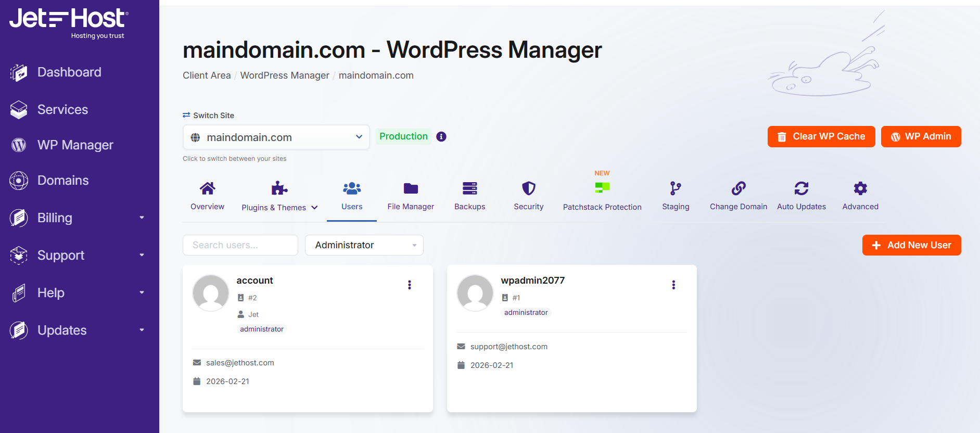Open WP Manager from the sidebar
The width and height of the screenshot is (980, 433).
(75, 145)
